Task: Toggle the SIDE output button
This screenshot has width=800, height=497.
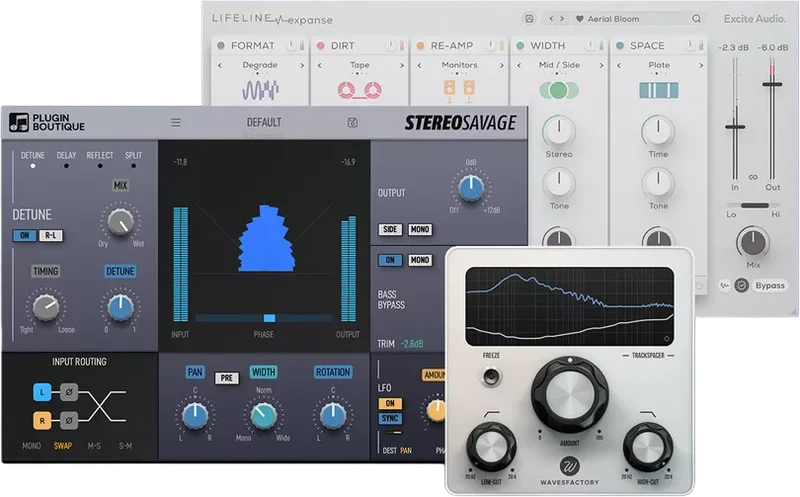Action: (x=390, y=230)
